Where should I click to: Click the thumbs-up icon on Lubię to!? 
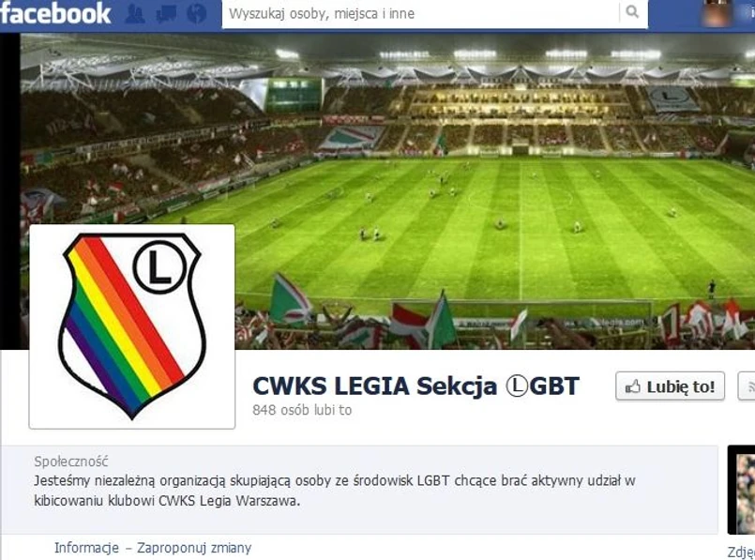(x=632, y=386)
